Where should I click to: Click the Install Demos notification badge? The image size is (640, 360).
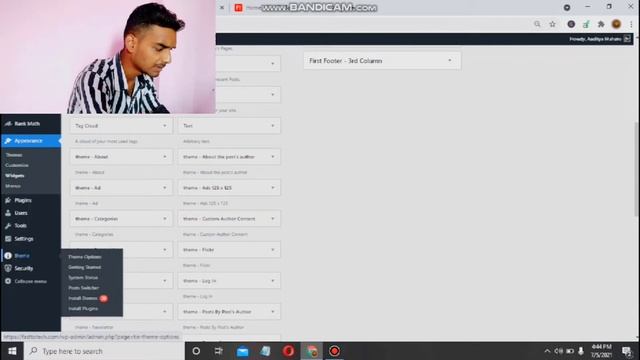click(104, 298)
